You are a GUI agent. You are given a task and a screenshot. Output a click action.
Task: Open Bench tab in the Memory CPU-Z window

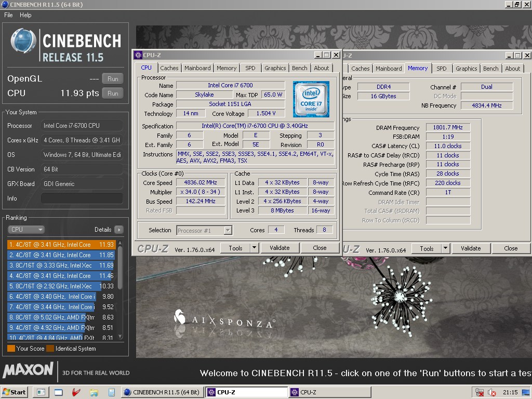[490, 69]
